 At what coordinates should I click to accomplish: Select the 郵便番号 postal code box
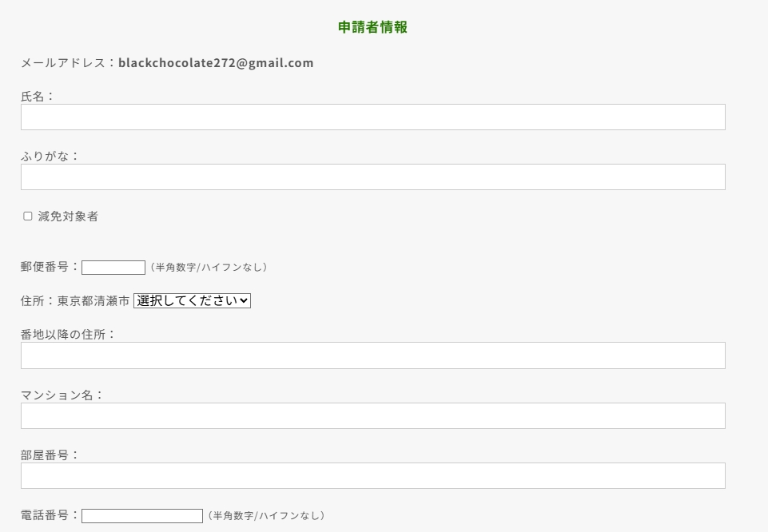(x=113, y=268)
